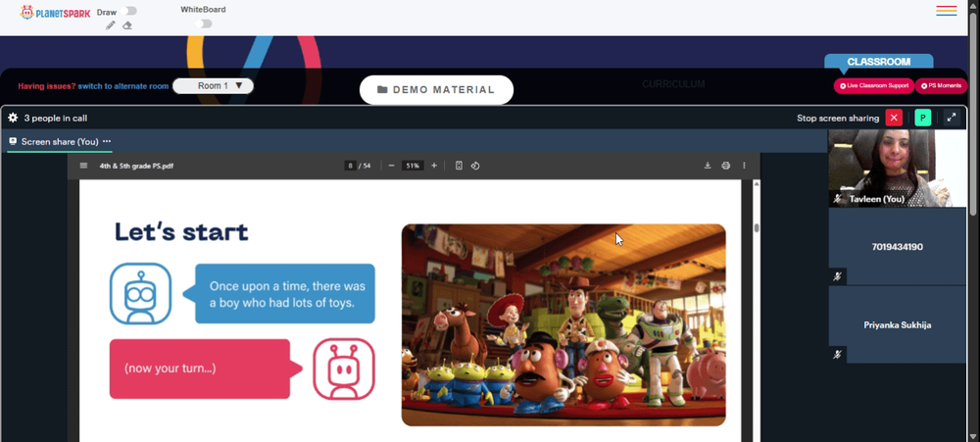The image size is (980, 442).
Task: Click the fit to page icon
Action: (x=459, y=166)
